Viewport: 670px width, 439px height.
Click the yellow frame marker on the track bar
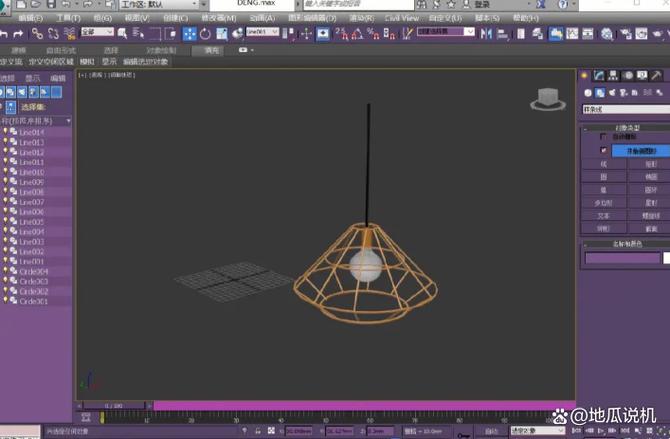tap(102, 418)
